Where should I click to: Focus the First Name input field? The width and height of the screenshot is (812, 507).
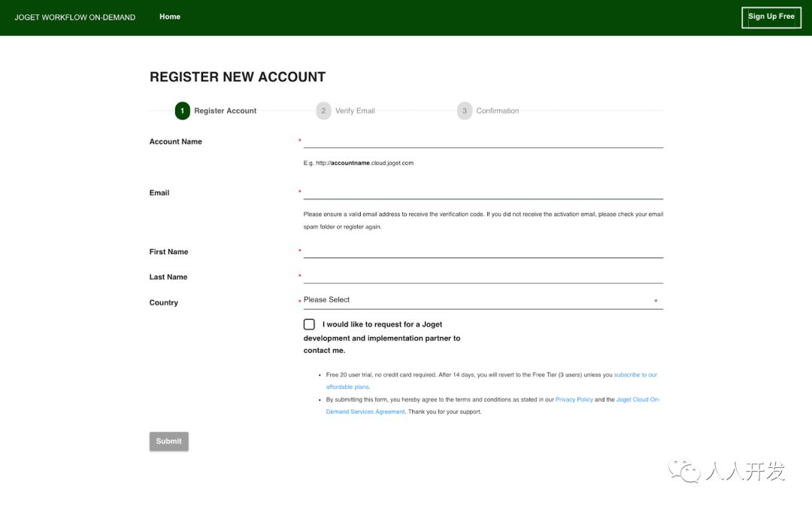(483, 251)
